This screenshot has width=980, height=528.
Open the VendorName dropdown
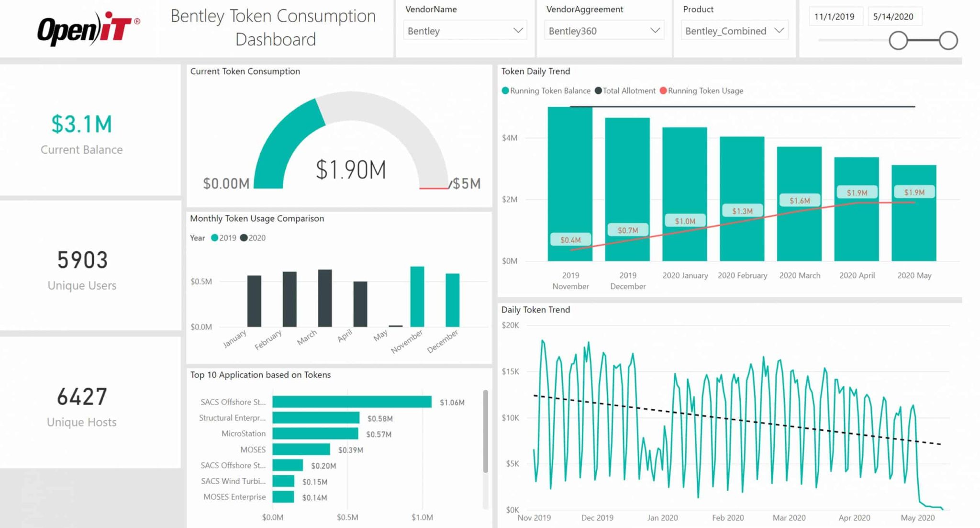[519, 30]
